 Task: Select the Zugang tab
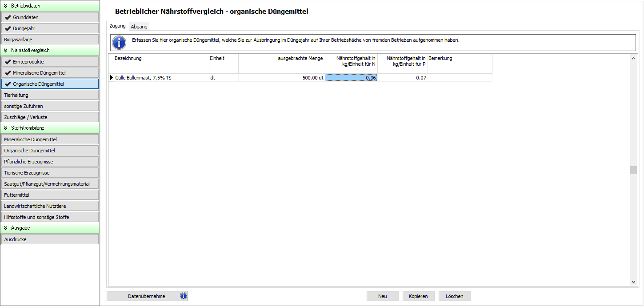117,26
